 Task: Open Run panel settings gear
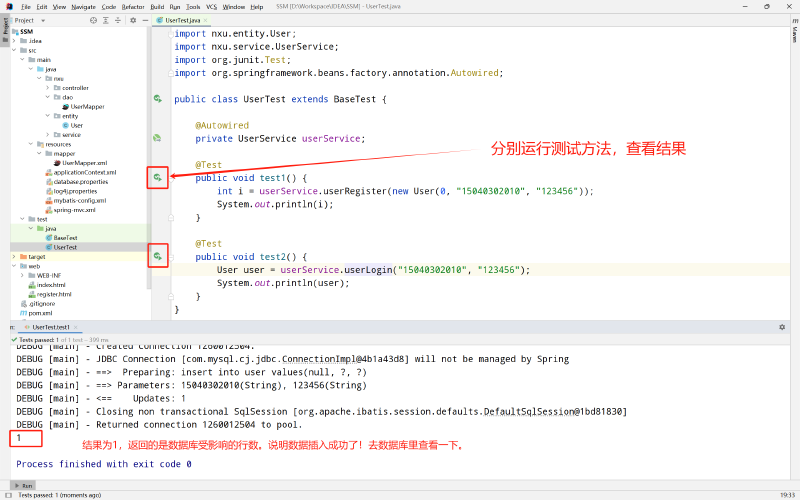782,327
